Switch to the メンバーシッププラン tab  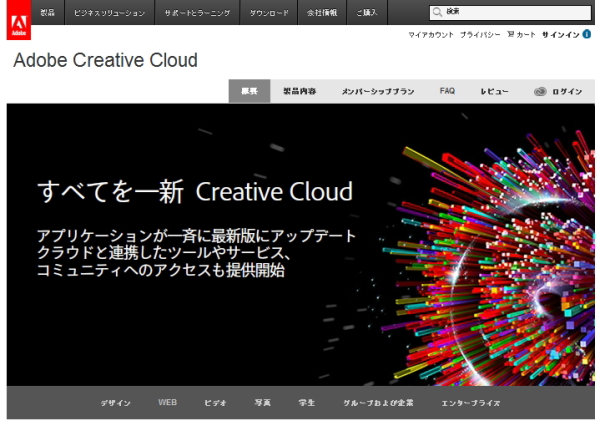(x=377, y=91)
